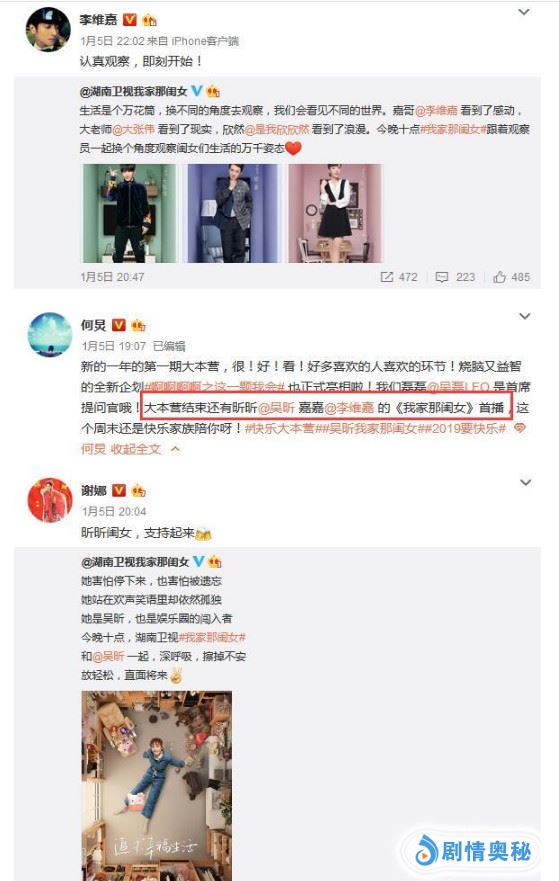Click the orange V badge next to 李维嘉
The height and width of the screenshot is (881, 559).
click(129, 20)
